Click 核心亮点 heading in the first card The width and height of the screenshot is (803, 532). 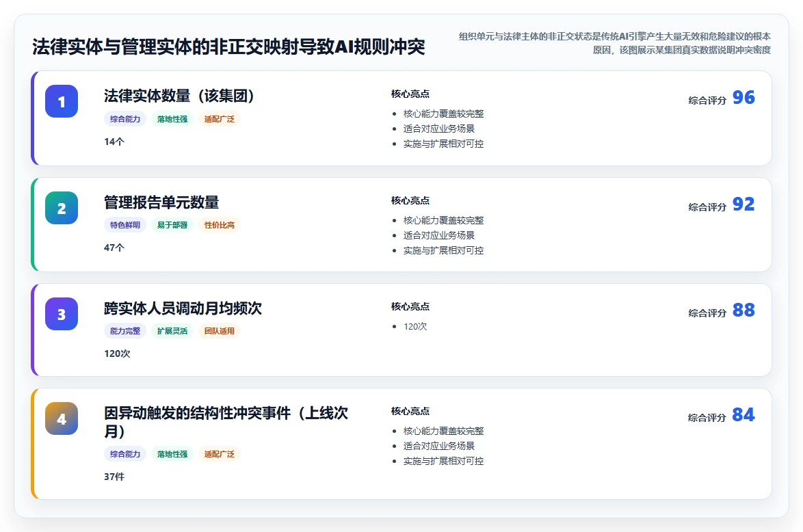pos(410,94)
